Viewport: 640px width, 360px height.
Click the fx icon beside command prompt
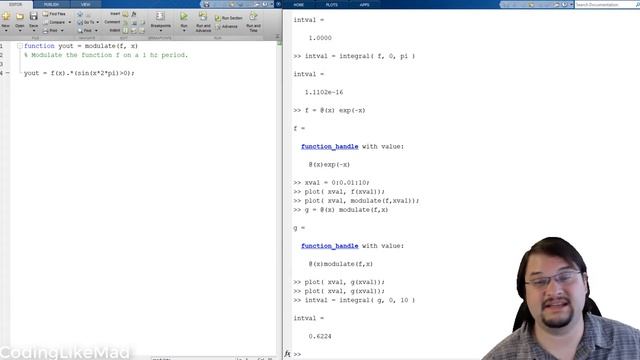click(287, 354)
